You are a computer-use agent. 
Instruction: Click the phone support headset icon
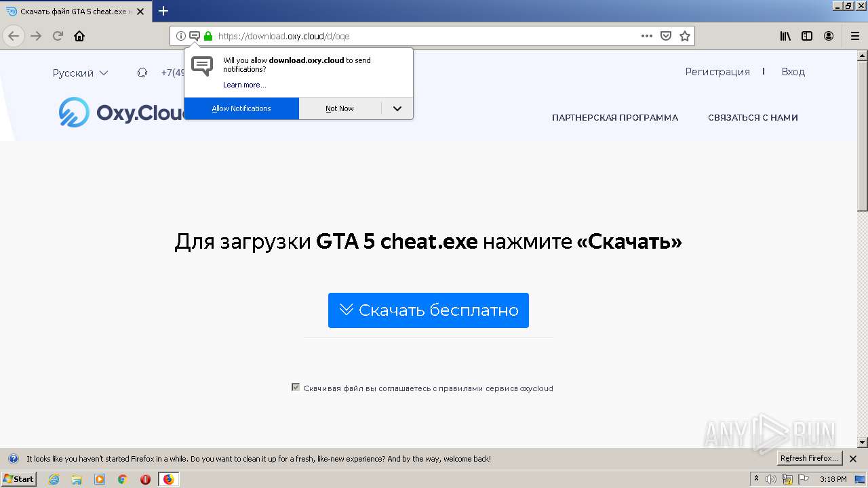[x=142, y=73]
